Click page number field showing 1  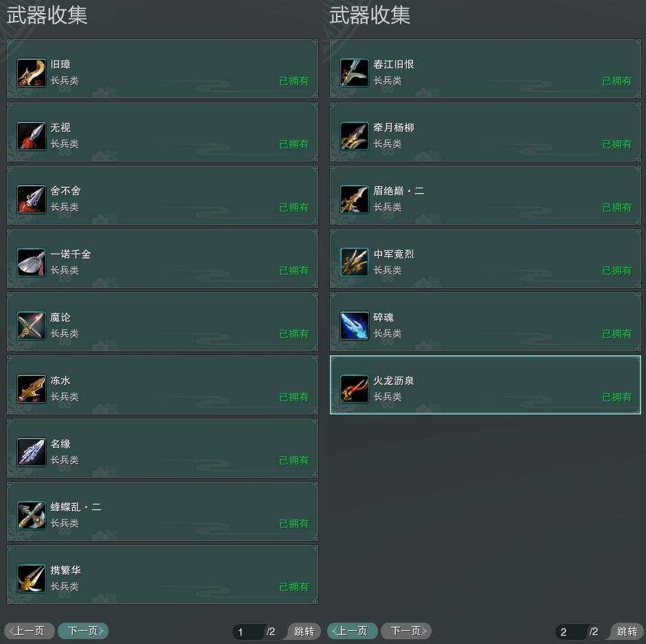pyautogui.click(x=248, y=632)
